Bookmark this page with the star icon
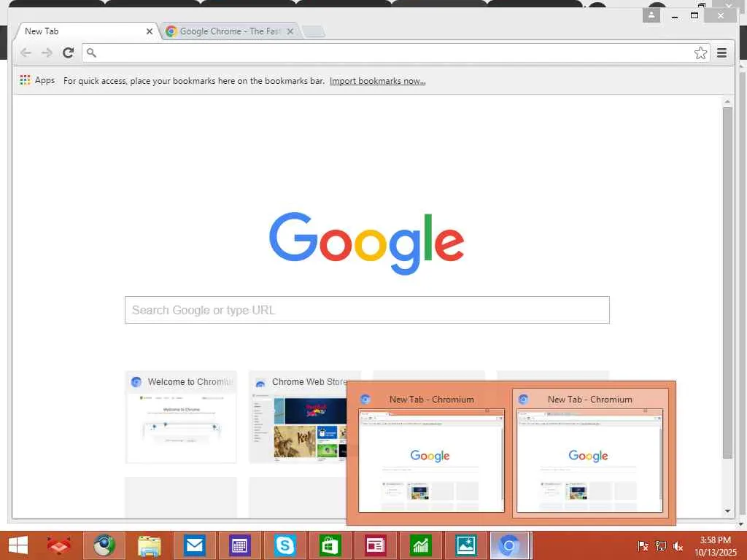This screenshot has width=747, height=560. coord(700,52)
